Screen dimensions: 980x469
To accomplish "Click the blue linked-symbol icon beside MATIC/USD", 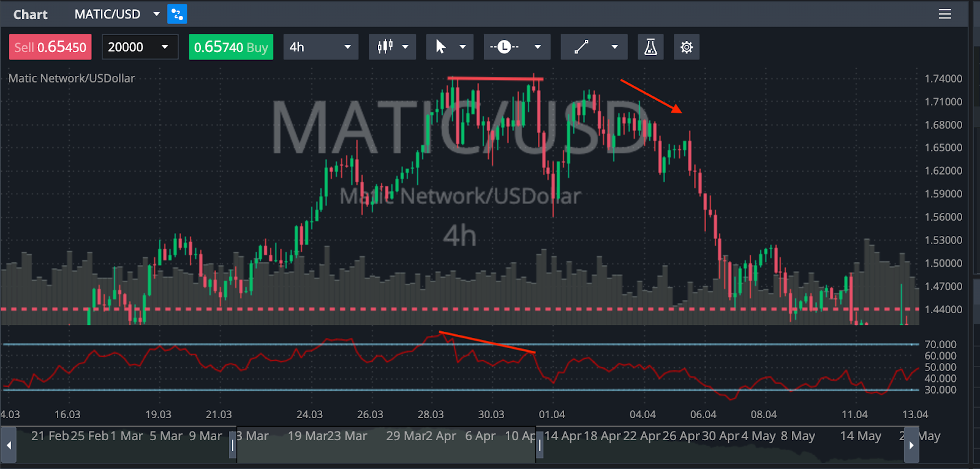I will [x=177, y=14].
